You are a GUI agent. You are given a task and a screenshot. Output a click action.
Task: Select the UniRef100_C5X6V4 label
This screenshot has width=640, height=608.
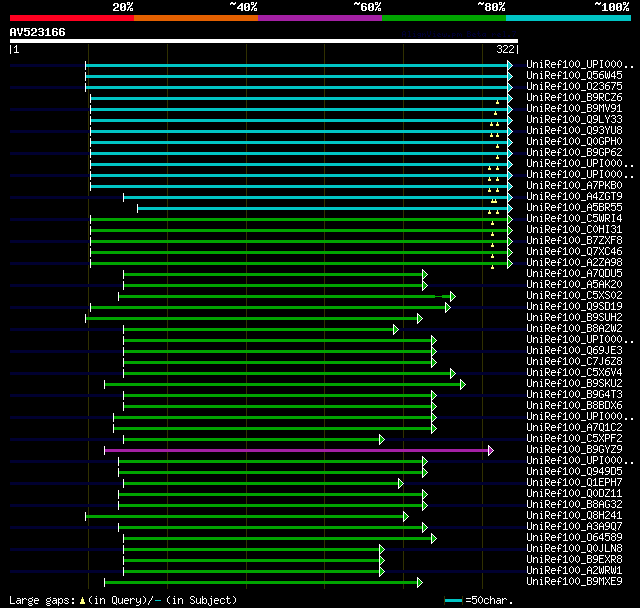click(x=574, y=373)
